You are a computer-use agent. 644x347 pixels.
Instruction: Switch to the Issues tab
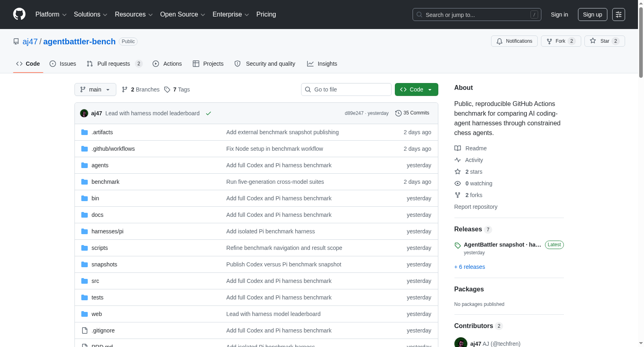click(x=63, y=64)
